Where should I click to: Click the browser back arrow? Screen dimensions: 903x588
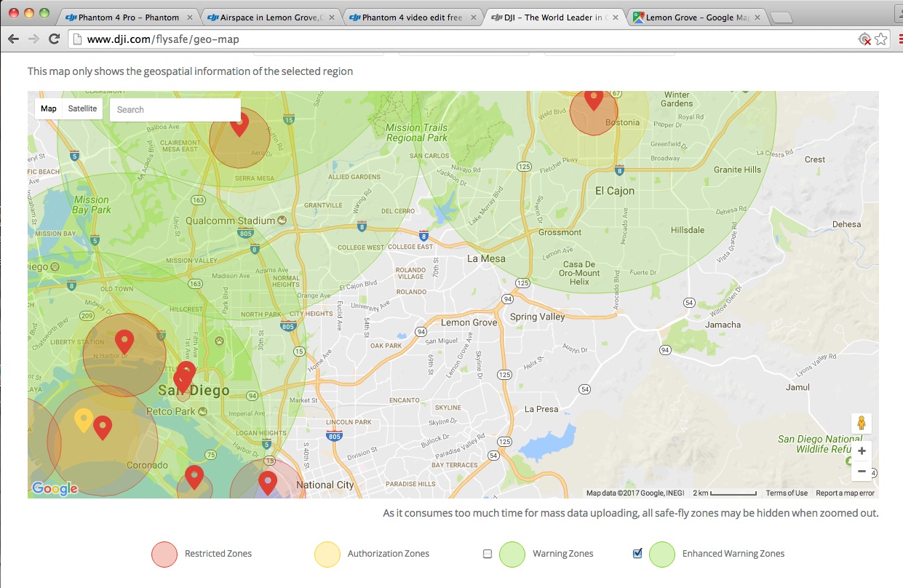point(13,39)
